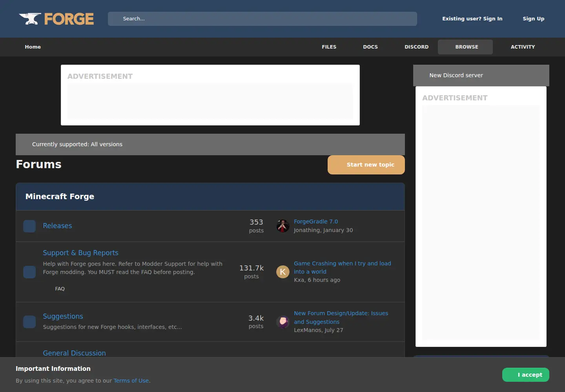Image resolution: width=565 pixels, height=392 pixels.
Task: Click the Kxa author name
Action: pos(299,280)
